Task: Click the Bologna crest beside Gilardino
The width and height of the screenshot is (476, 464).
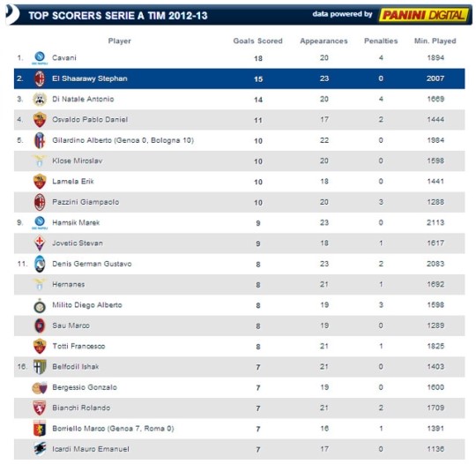Action: pyautogui.click(x=40, y=140)
